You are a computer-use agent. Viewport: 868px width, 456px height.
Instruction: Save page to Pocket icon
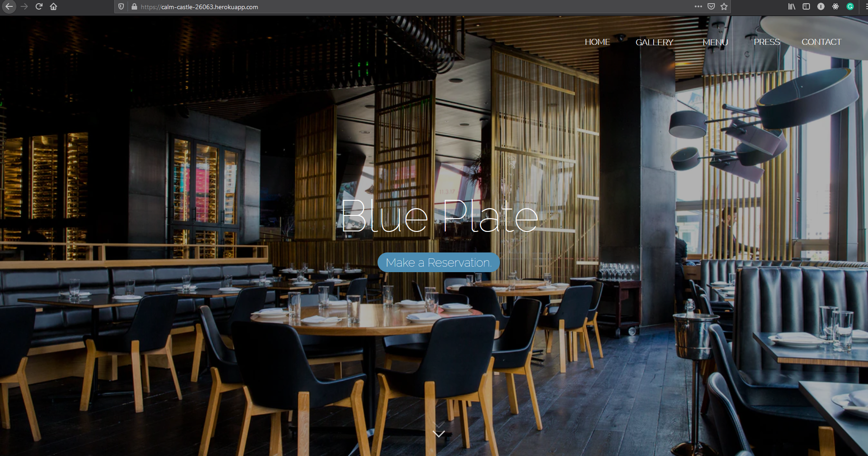pyautogui.click(x=711, y=6)
